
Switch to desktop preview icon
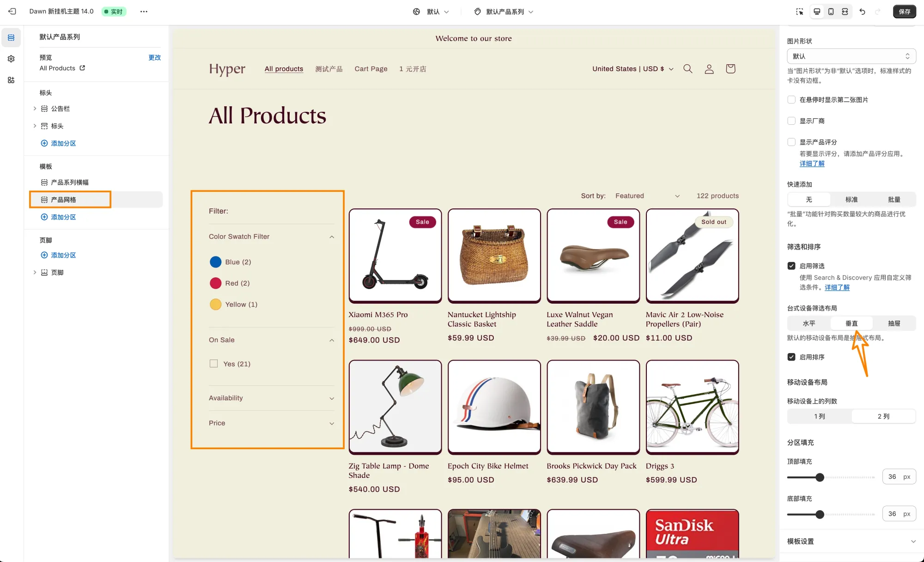tap(817, 12)
